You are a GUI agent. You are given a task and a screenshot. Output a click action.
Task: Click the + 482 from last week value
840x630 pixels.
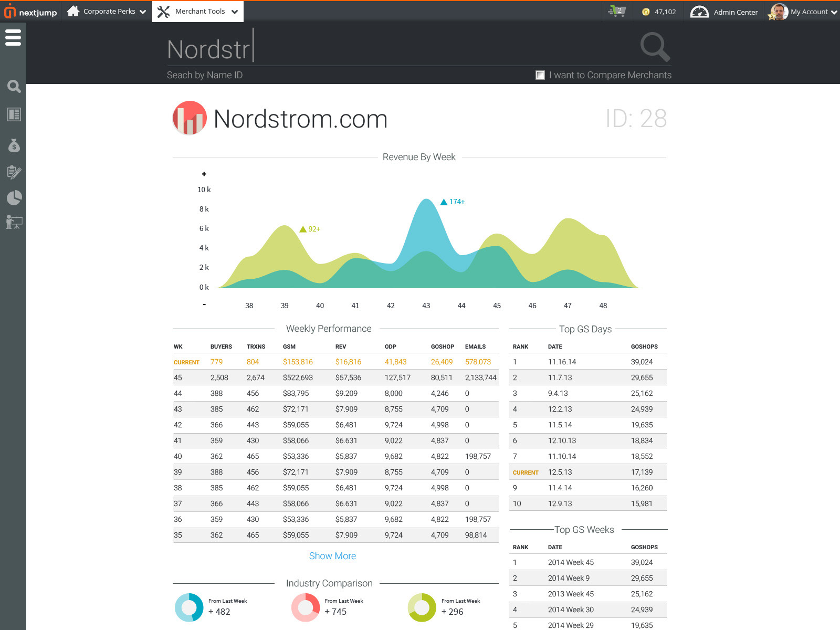[x=219, y=612]
